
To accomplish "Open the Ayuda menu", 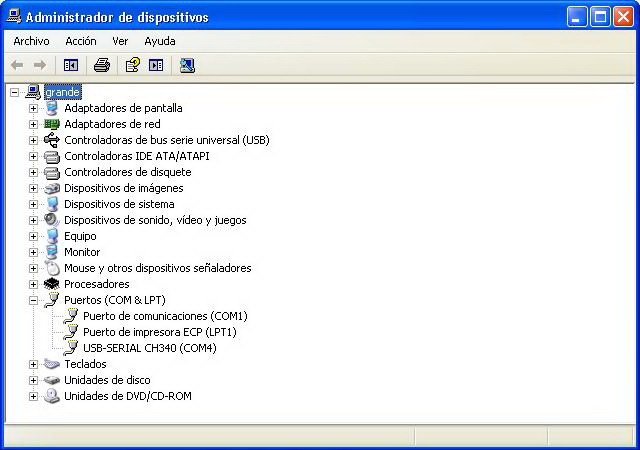I will tap(159, 41).
